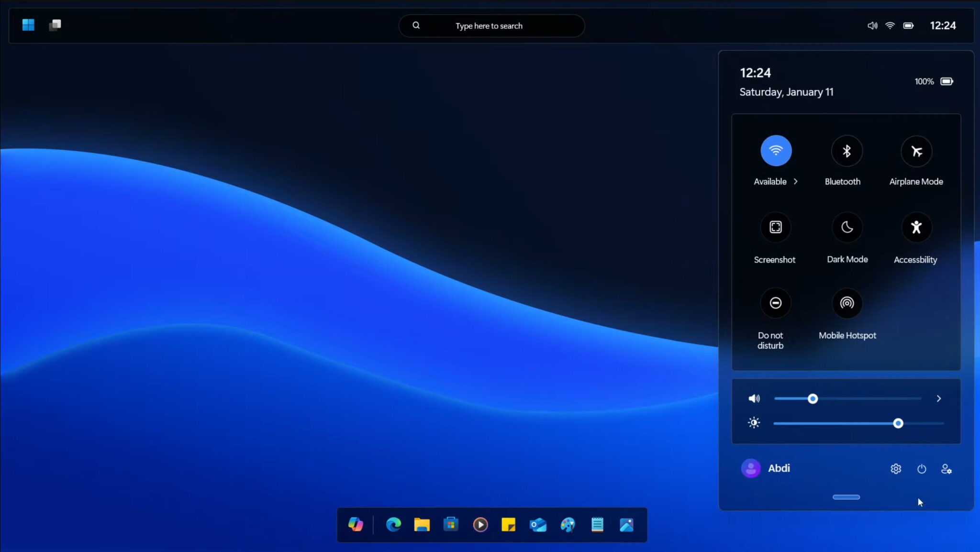Image resolution: width=980 pixels, height=552 pixels.
Task: Open Task View next to Start
Action: coord(56,24)
